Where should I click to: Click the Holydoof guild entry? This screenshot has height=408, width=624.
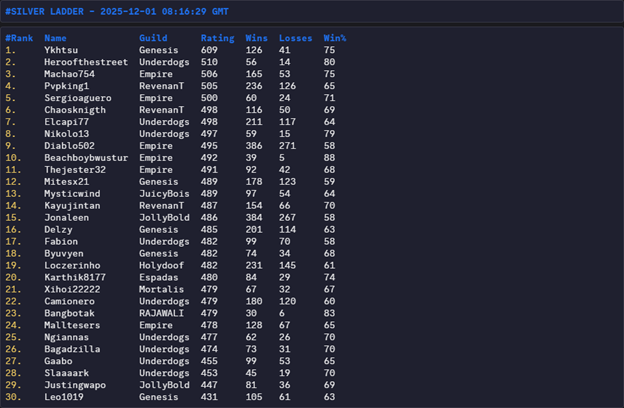tap(163, 265)
